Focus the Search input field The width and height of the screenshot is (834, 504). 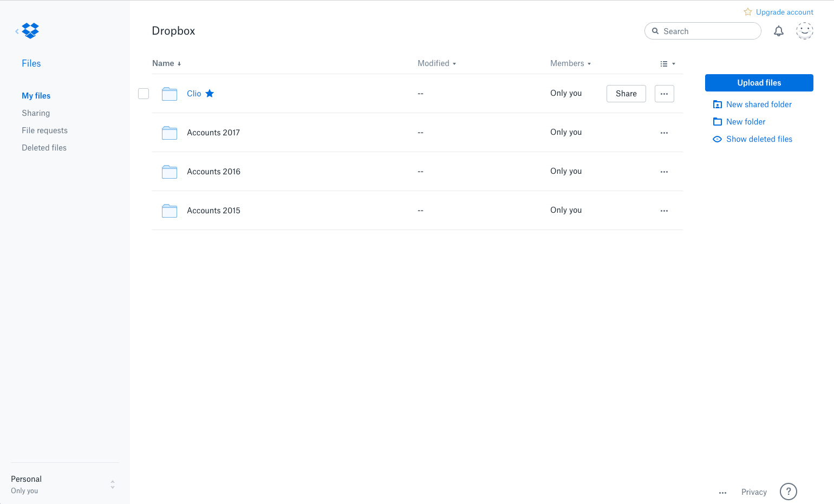[703, 31]
